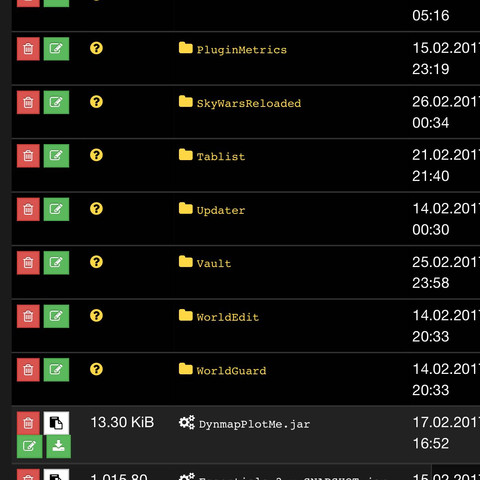Open the Tablist folder

(x=221, y=157)
